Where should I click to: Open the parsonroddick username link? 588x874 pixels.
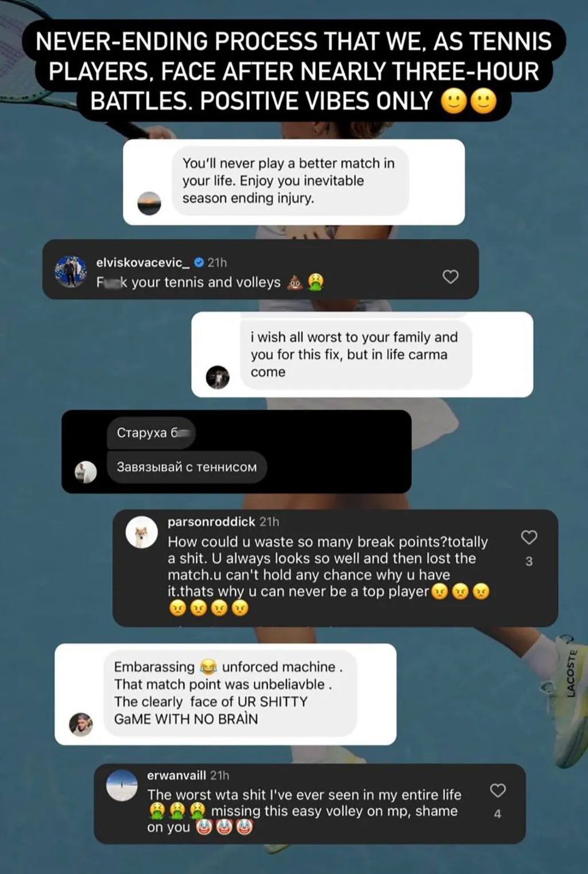[x=211, y=522]
